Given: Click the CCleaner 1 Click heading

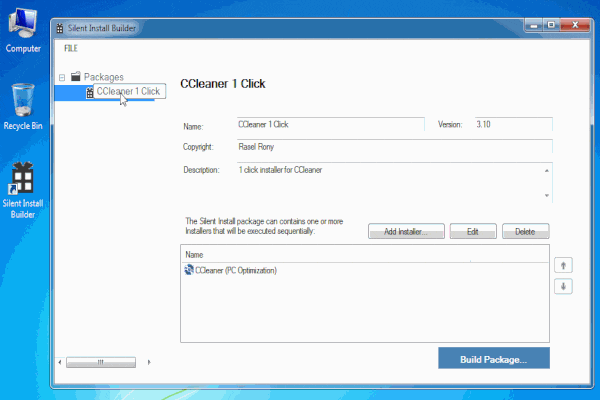Looking at the screenshot, I should tap(223, 84).
